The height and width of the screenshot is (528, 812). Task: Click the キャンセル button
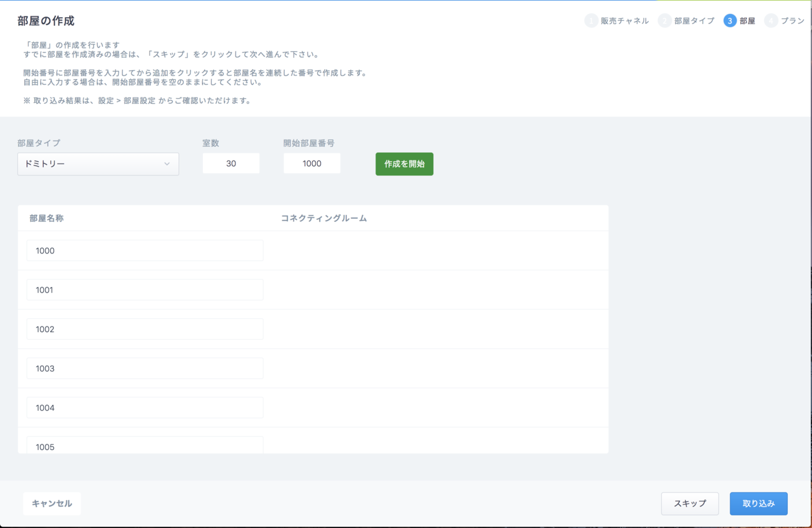point(52,503)
